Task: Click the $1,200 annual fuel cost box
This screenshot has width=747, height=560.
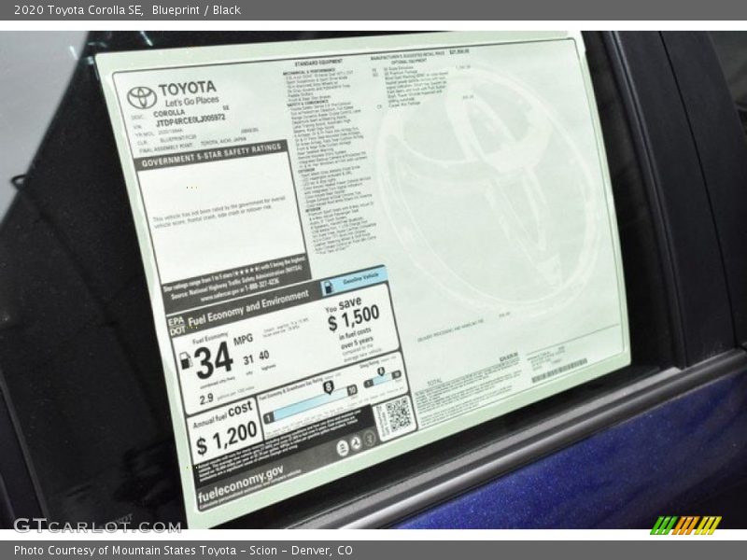Action: pyautogui.click(x=227, y=431)
